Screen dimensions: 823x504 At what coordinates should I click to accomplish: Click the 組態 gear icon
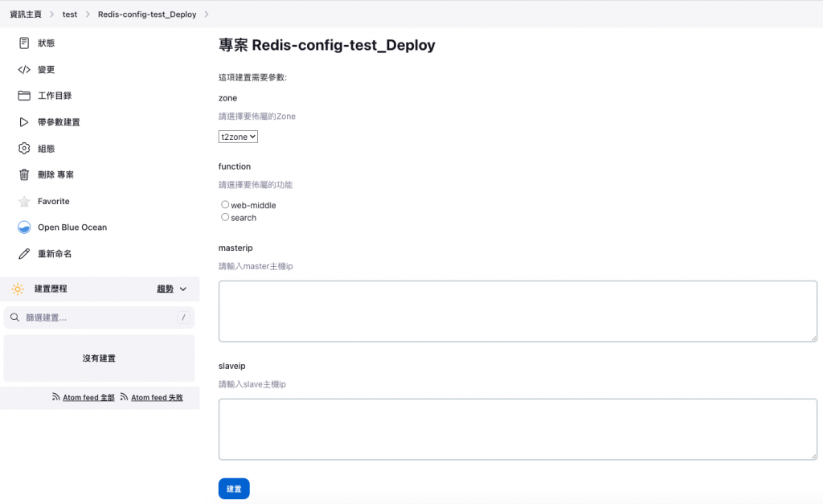tap(24, 149)
